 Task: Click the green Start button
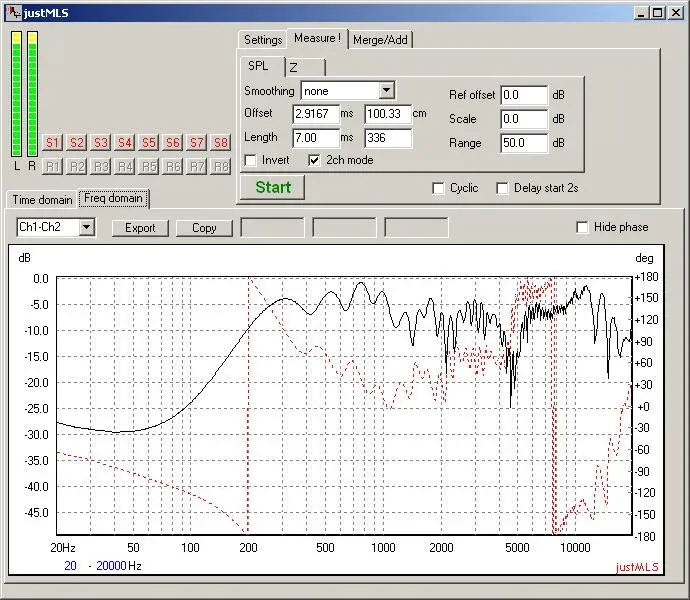(273, 188)
